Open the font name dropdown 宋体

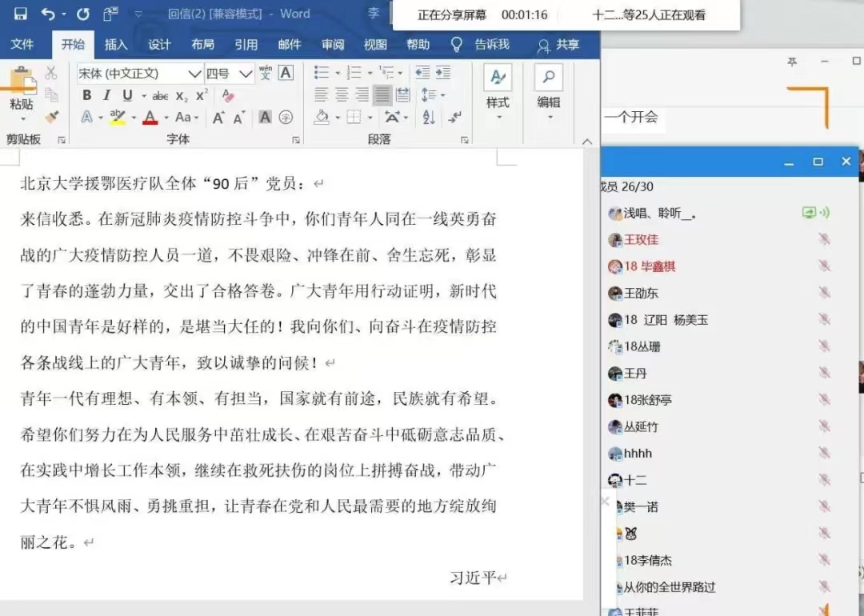pyautogui.click(x=194, y=74)
